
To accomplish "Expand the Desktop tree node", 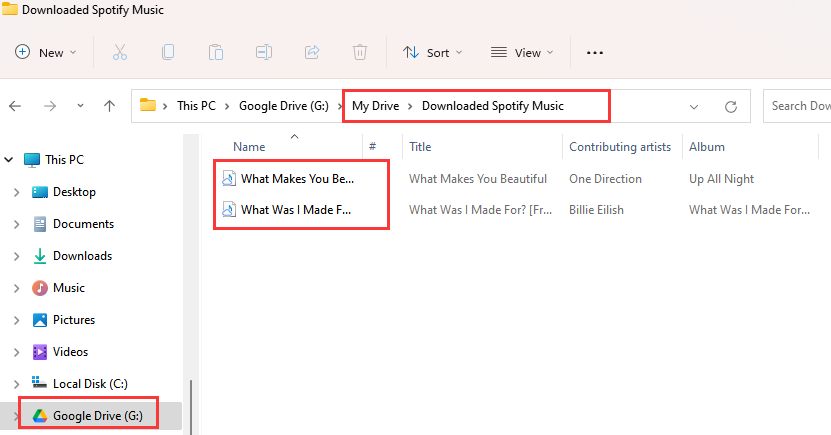I will point(16,192).
